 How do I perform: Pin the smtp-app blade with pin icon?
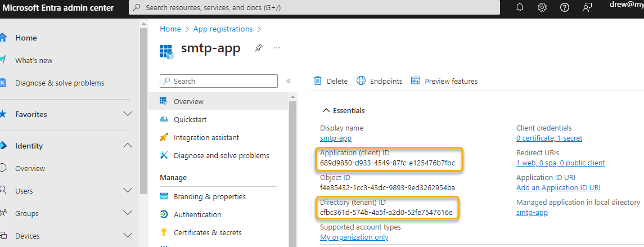(258, 48)
